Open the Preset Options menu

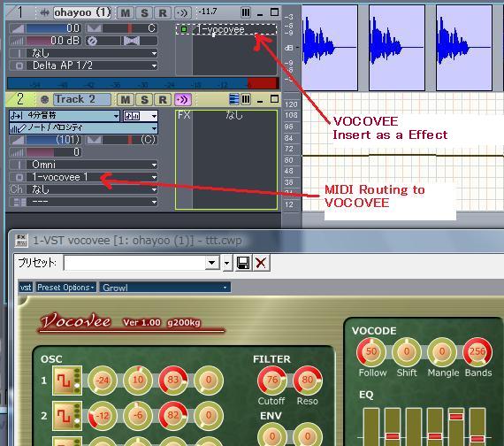[65, 288]
